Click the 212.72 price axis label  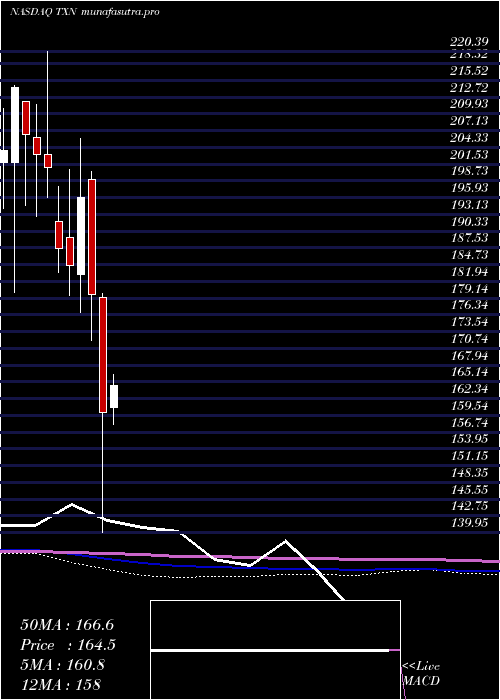click(469, 88)
